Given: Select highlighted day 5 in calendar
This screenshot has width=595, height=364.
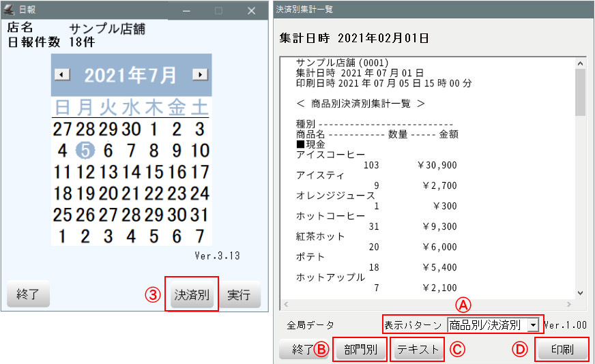Looking at the screenshot, I should pos(85,151).
